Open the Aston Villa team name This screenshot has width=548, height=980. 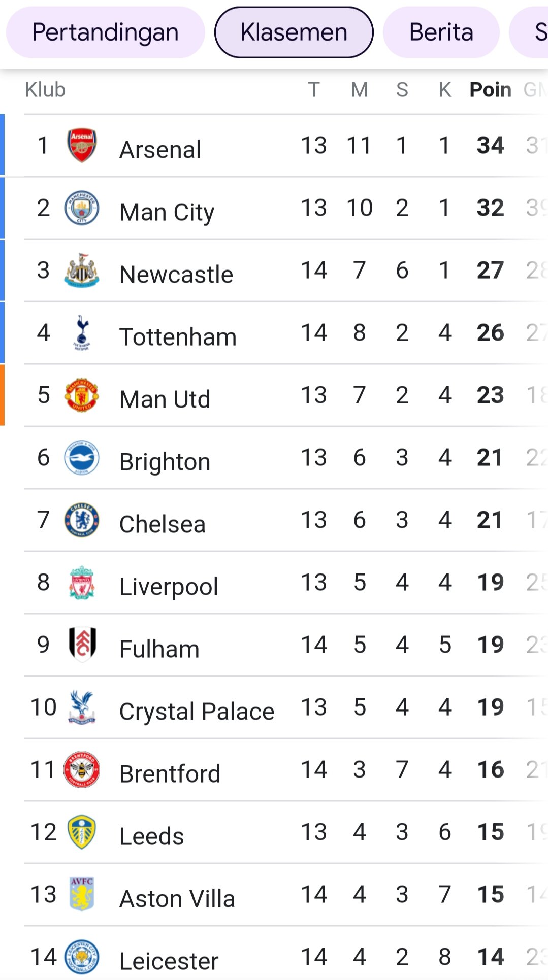pyautogui.click(x=177, y=899)
